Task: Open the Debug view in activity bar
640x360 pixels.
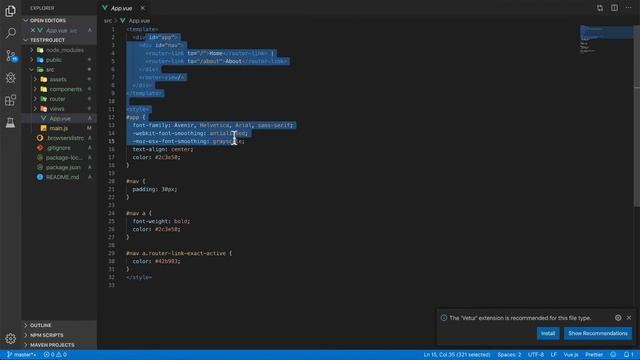Action: click(x=11, y=78)
